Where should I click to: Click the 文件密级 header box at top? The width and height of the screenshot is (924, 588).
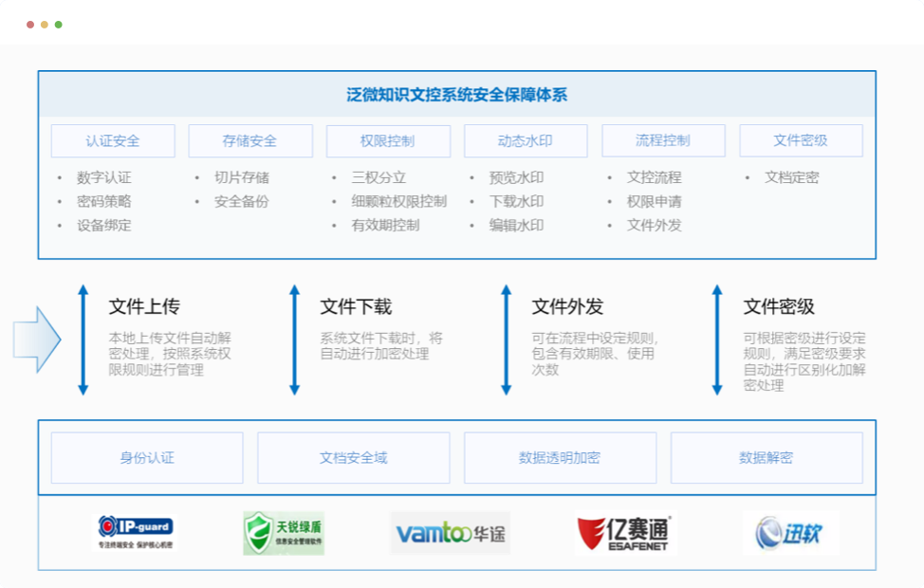pyautogui.click(x=801, y=141)
